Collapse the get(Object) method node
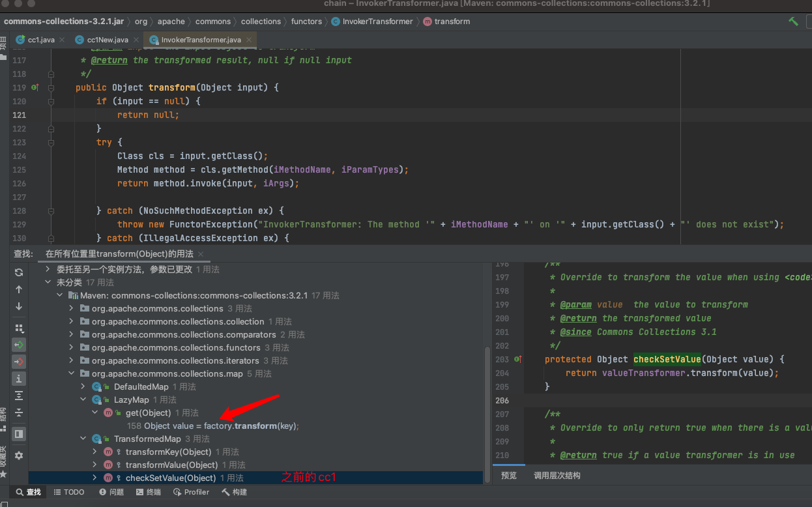This screenshot has width=812, height=507. (x=94, y=413)
